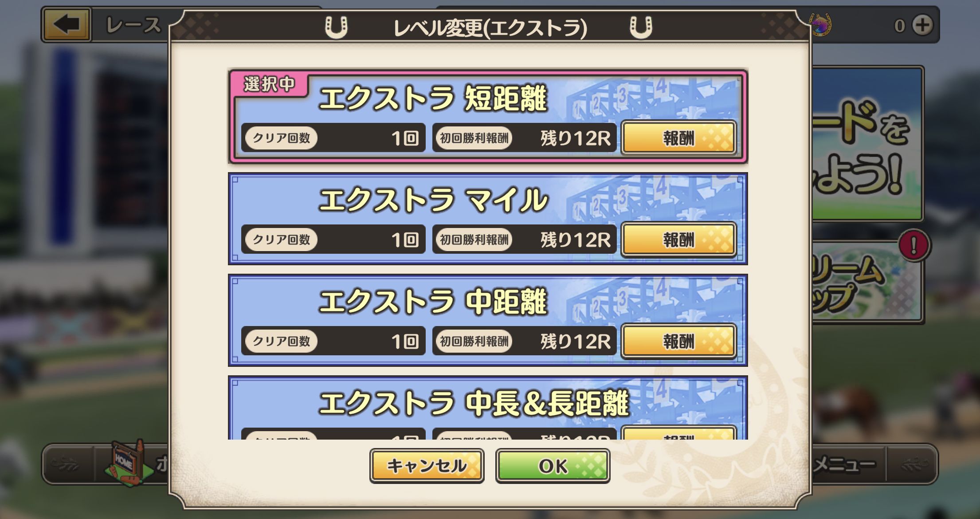
Task: Tap the red exclamation notification badge
Action: click(x=914, y=245)
